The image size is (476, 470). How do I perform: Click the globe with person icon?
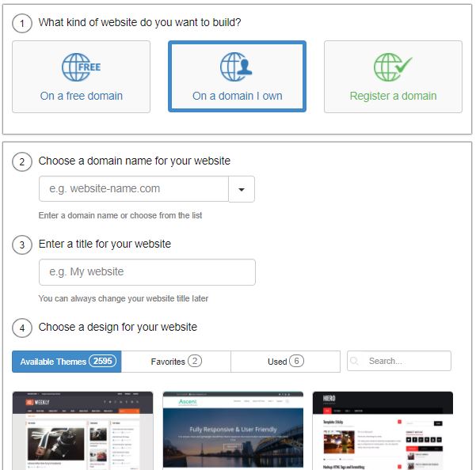236,67
